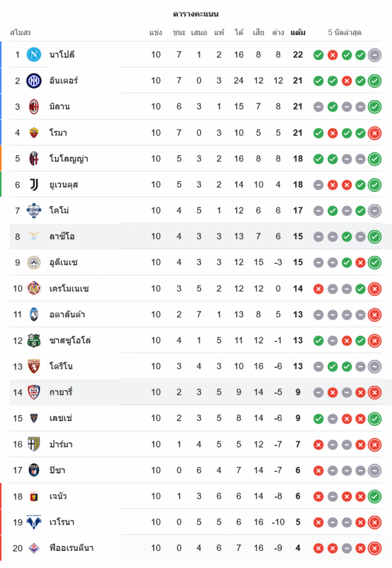Click the สโมสร column header

coord(20,32)
